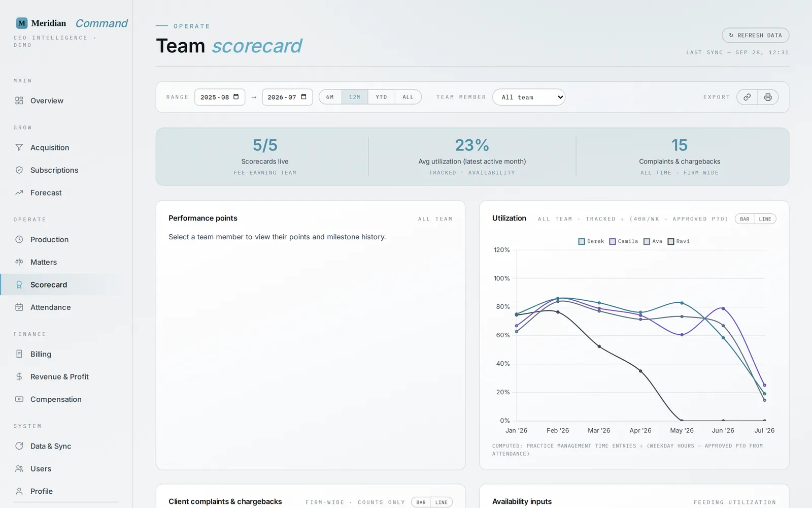Set complaints chart to LINE view
Viewport: 812px width, 508px height.
(x=442, y=502)
